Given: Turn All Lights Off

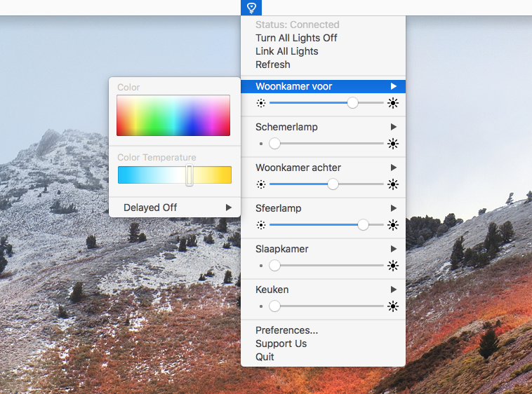Looking at the screenshot, I should point(296,38).
